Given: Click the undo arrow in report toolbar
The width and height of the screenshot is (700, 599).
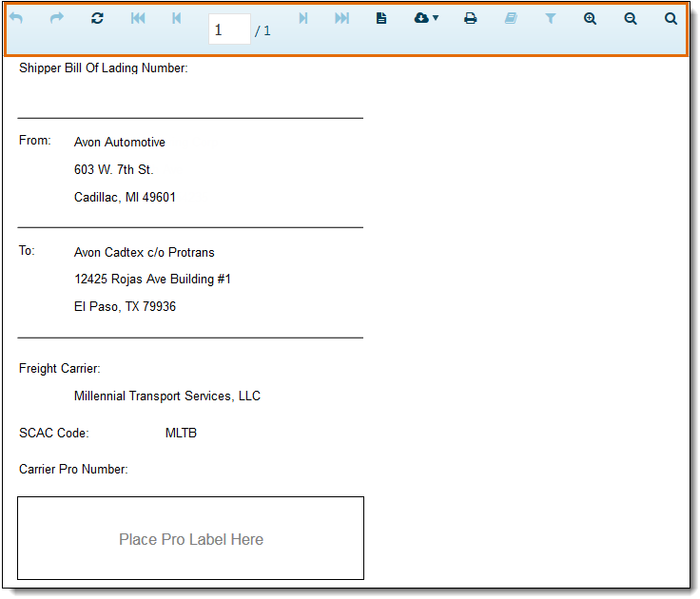Looking at the screenshot, I should pyautogui.click(x=16, y=18).
